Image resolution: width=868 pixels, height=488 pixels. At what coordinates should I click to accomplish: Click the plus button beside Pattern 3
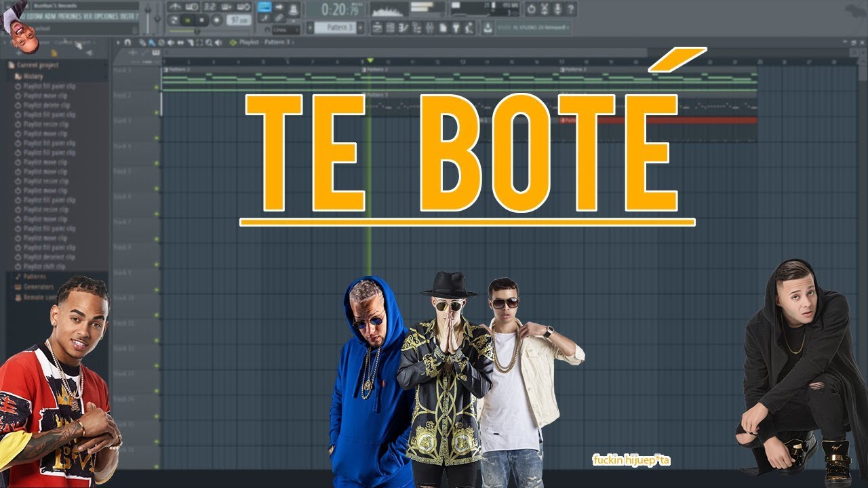pyautogui.click(x=361, y=28)
